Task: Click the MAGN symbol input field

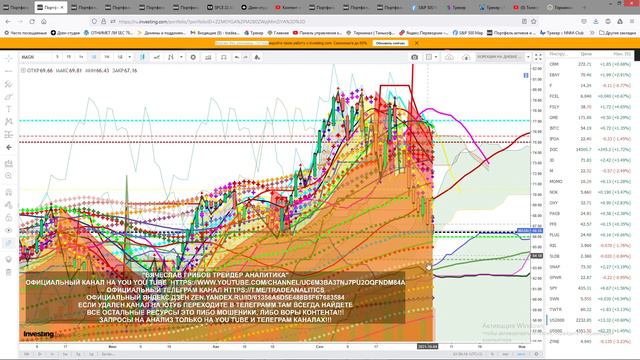Action: point(35,57)
